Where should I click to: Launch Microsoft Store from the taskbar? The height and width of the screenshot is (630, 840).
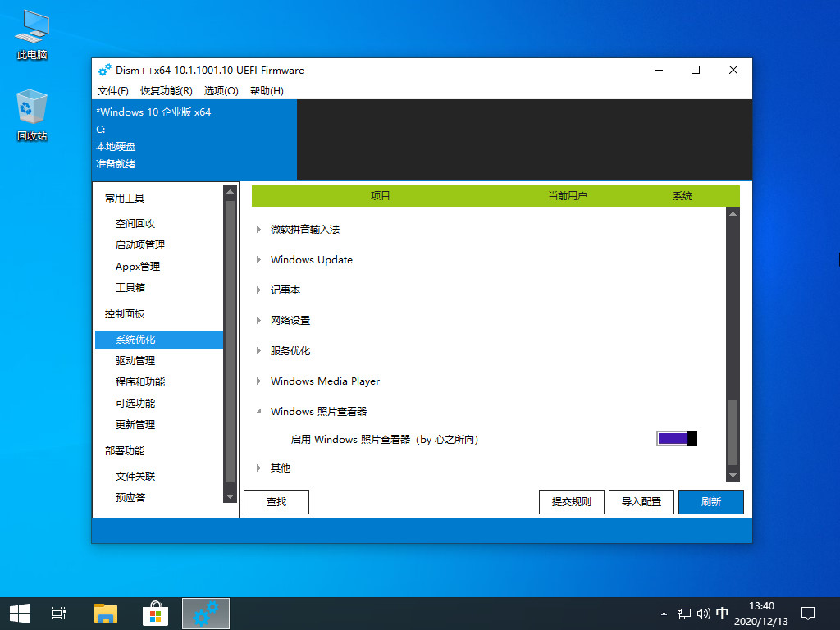[155, 613]
